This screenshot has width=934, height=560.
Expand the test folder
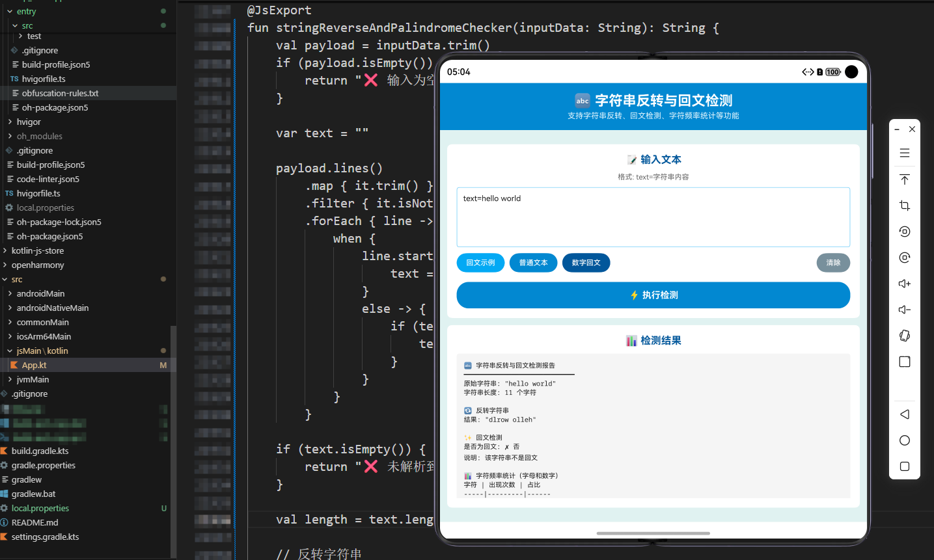pos(21,36)
